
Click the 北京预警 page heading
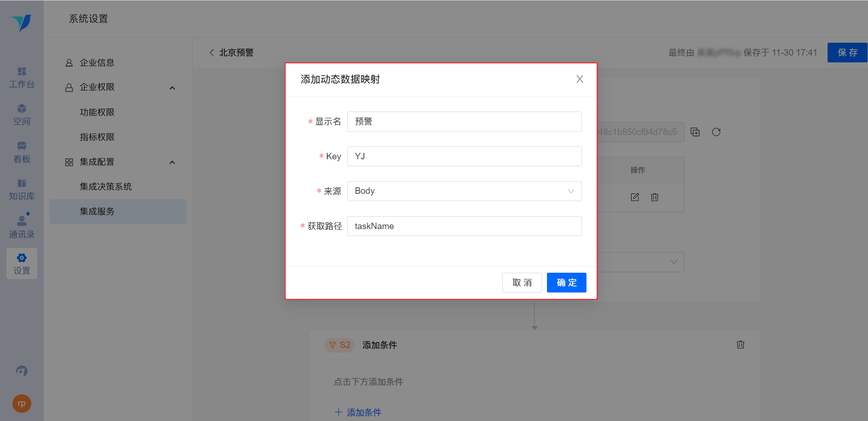pos(237,52)
